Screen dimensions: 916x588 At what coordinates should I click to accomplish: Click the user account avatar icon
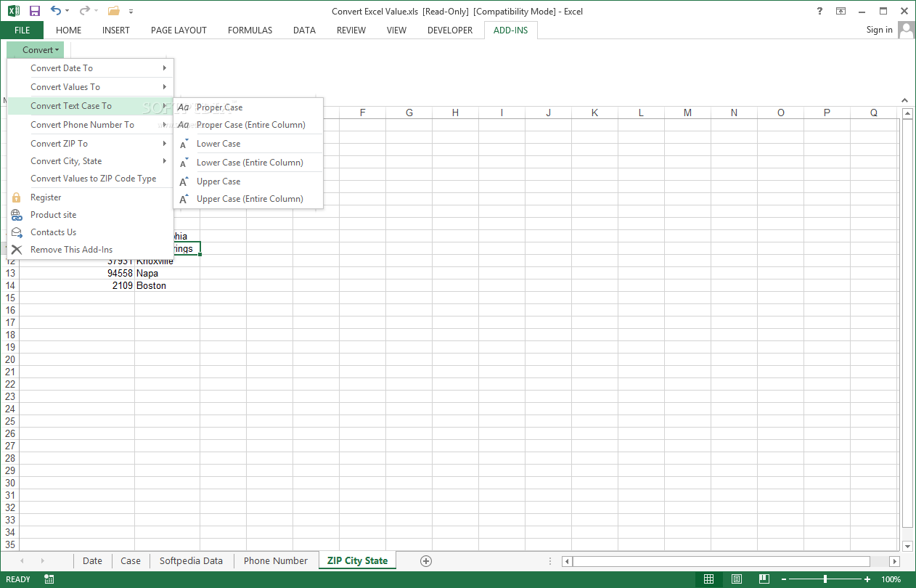pos(907,30)
